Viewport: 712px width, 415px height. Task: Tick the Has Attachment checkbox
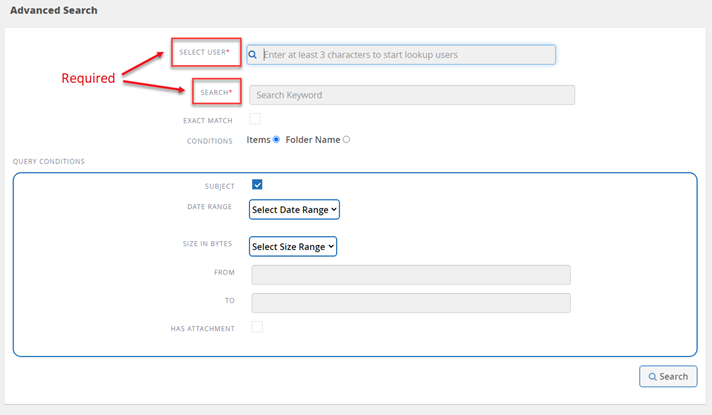pos(257,327)
